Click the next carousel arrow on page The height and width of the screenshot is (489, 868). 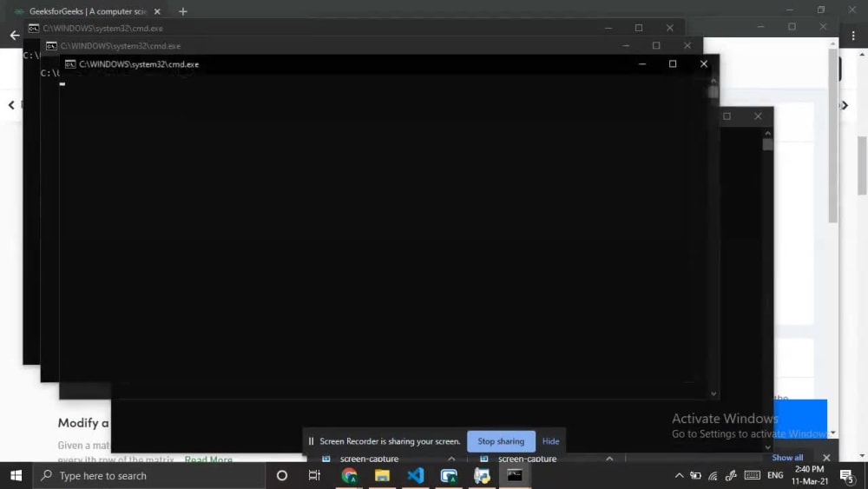[x=845, y=105]
